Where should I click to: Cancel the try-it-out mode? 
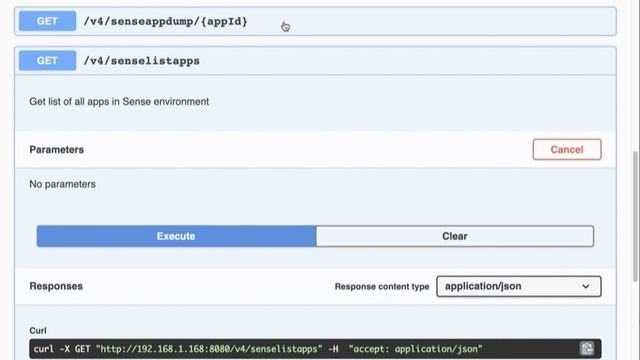[567, 149]
